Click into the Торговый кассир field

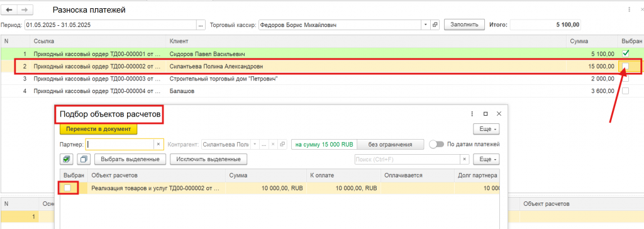coord(340,25)
